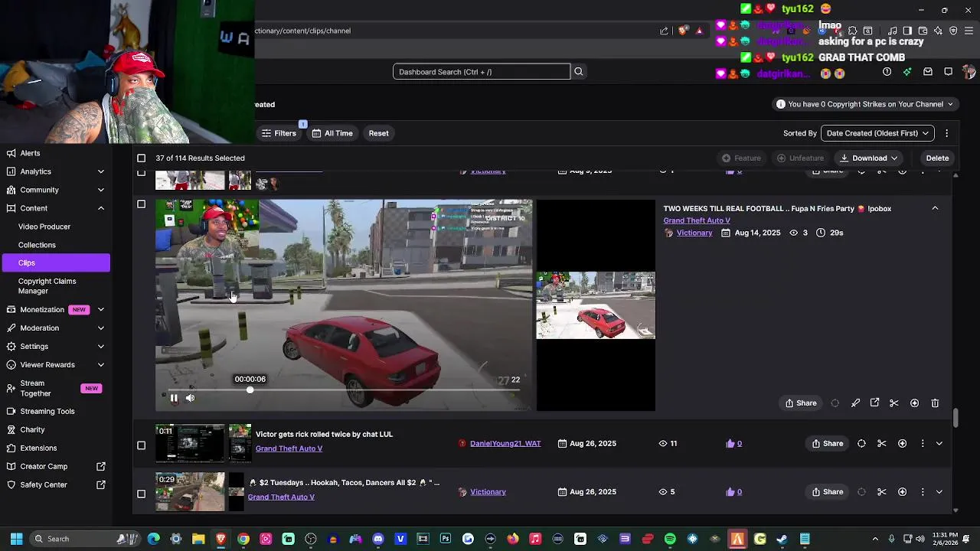Image resolution: width=980 pixels, height=551 pixels.
Task: Click the expanded clip's trash icon
Action: (x=935, y=403)
